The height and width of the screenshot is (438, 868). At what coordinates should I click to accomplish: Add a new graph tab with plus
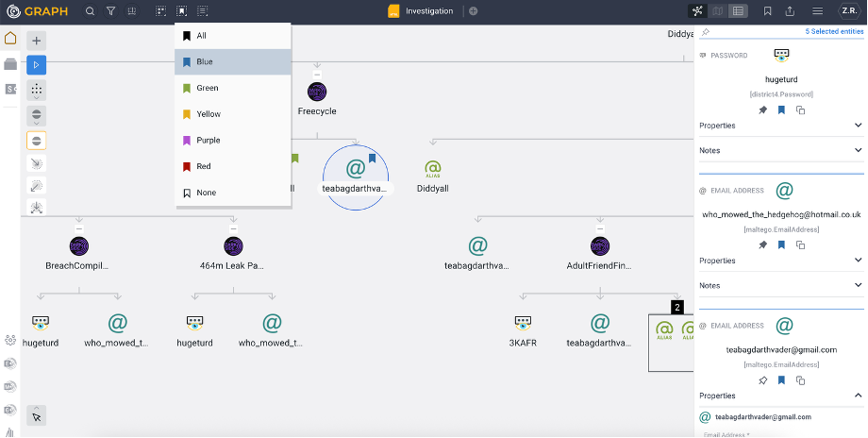point(474,11)
